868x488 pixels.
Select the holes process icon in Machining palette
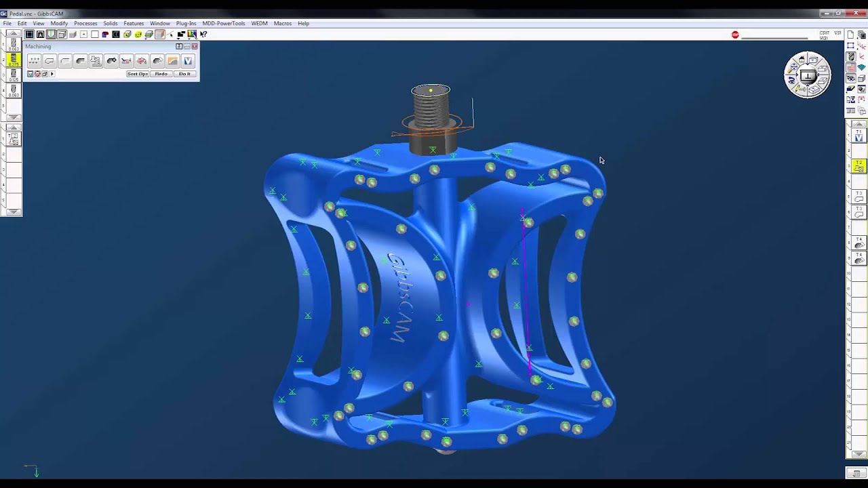pyautogui.click(x=34, y=60)
